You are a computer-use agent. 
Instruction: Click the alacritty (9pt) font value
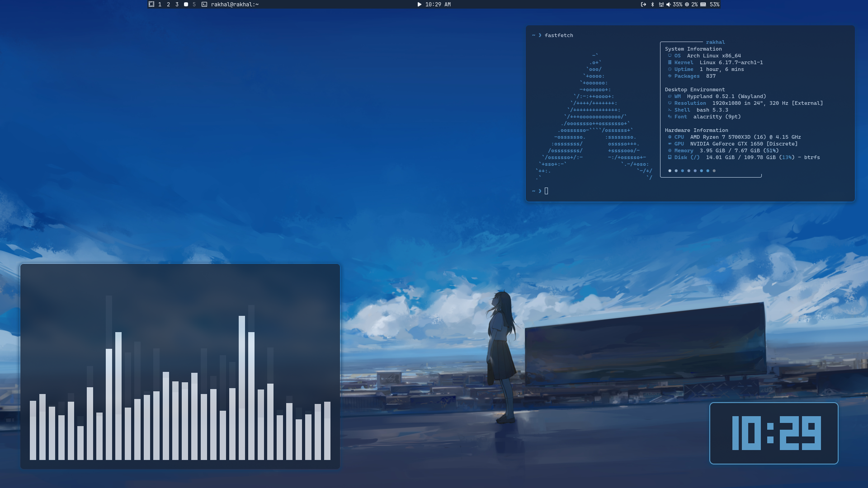pyautogui.click(x=717, y=117)
